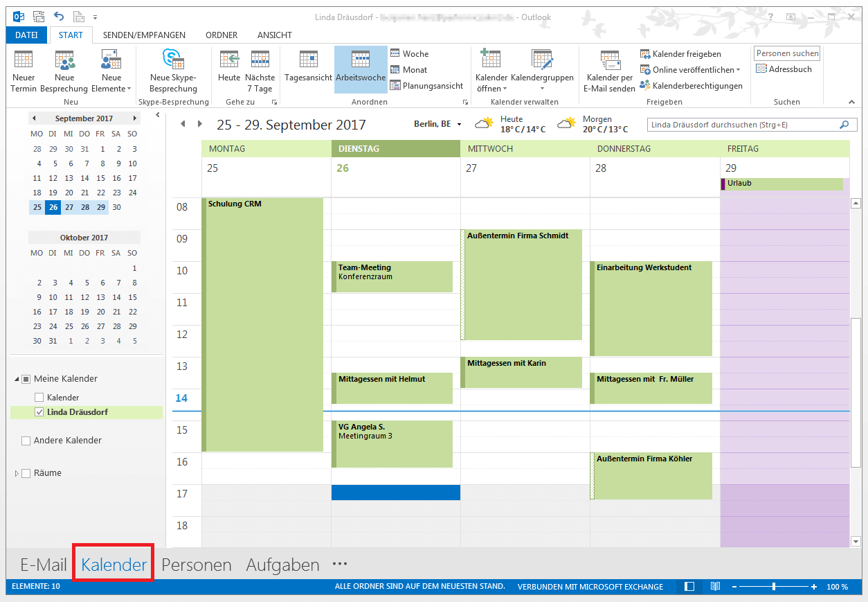868x602 pixels.
Task: Switch to E-Mail navigation
Action: pyautogui.click(x=43, y=565)
